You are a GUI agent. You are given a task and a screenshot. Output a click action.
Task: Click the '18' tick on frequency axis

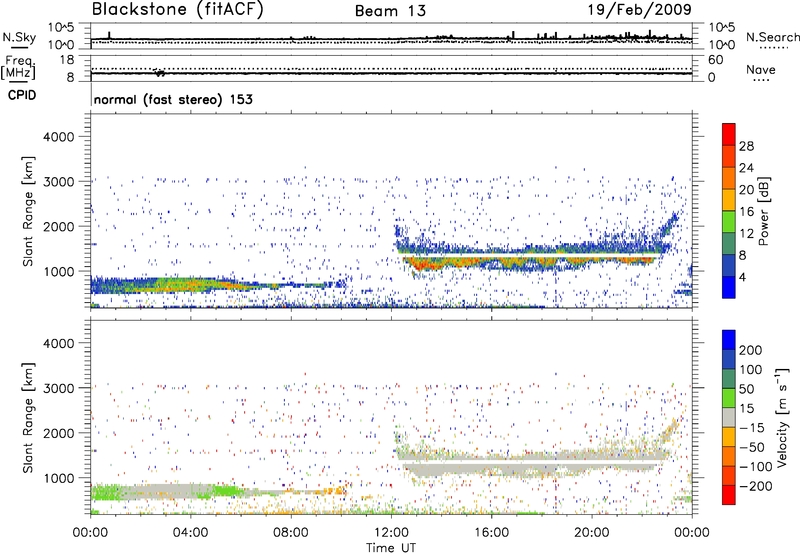pyautogui.click(x=67, y=60)
